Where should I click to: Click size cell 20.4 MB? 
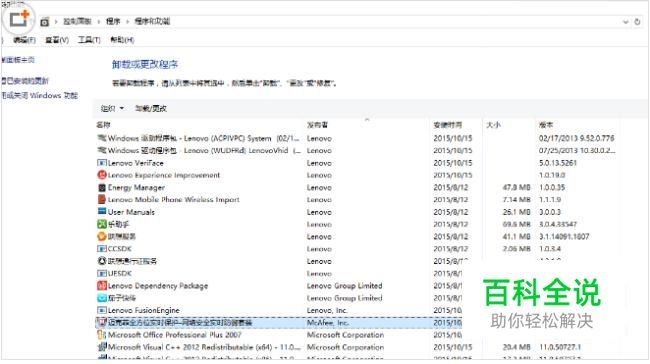(517, 347)
